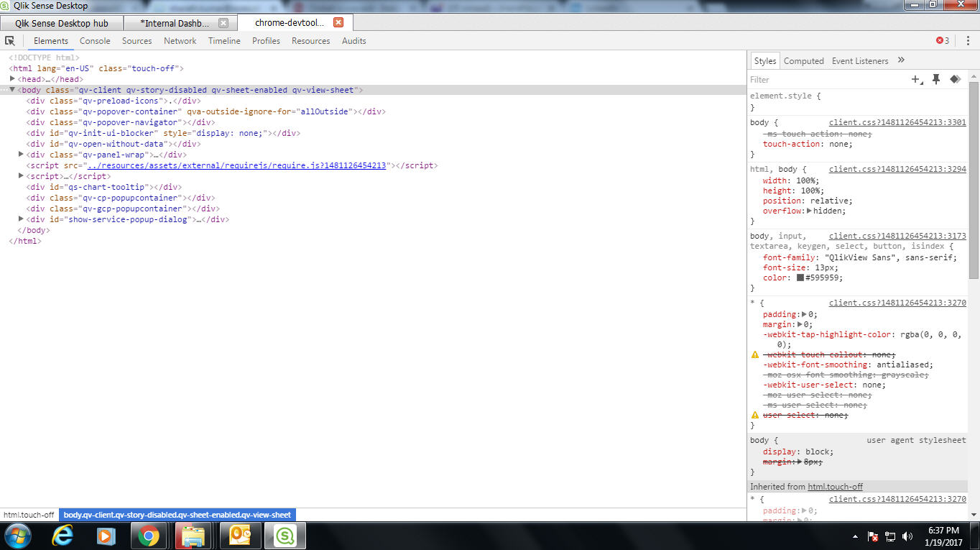Click the red error count indicator
The image size is (980, 550).
pyautogui.click(x=943, y=41)
